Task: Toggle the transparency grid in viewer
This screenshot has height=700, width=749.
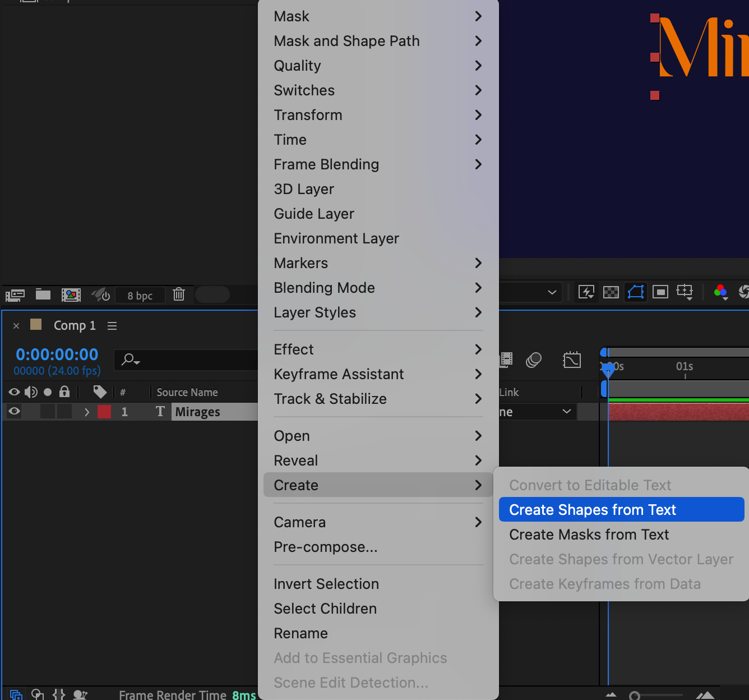Action: pos(611,292)
